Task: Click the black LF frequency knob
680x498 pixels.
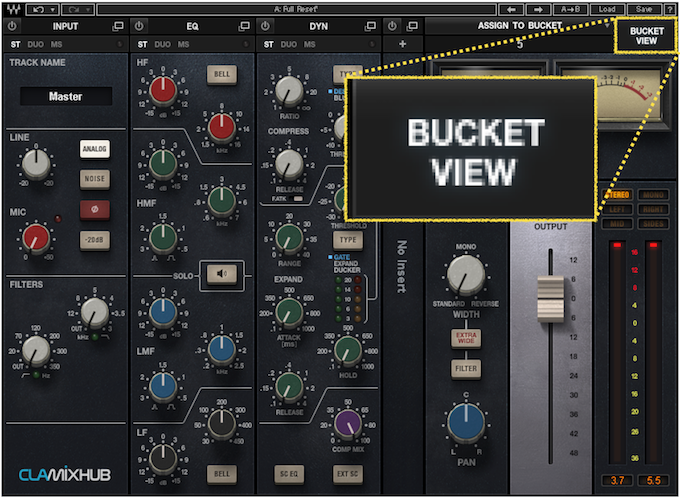Action: 222,424
